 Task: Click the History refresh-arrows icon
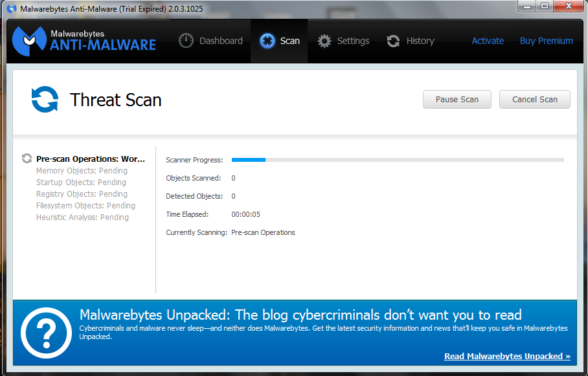pyautogui.click(x=393, y=41)
